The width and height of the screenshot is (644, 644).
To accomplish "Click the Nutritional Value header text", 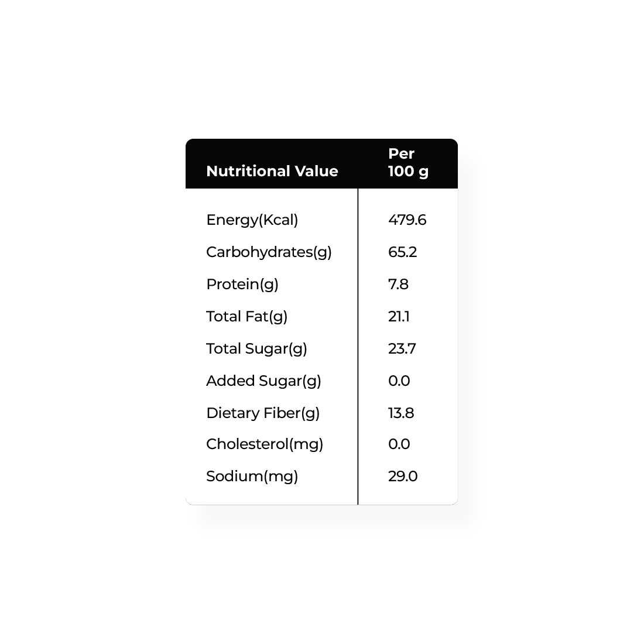I will coord(272,171).
